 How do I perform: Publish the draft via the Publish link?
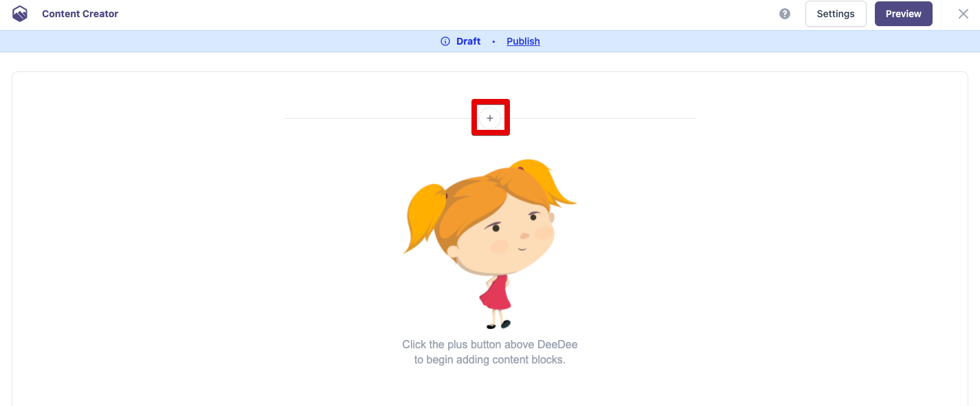tap(523, 41)
